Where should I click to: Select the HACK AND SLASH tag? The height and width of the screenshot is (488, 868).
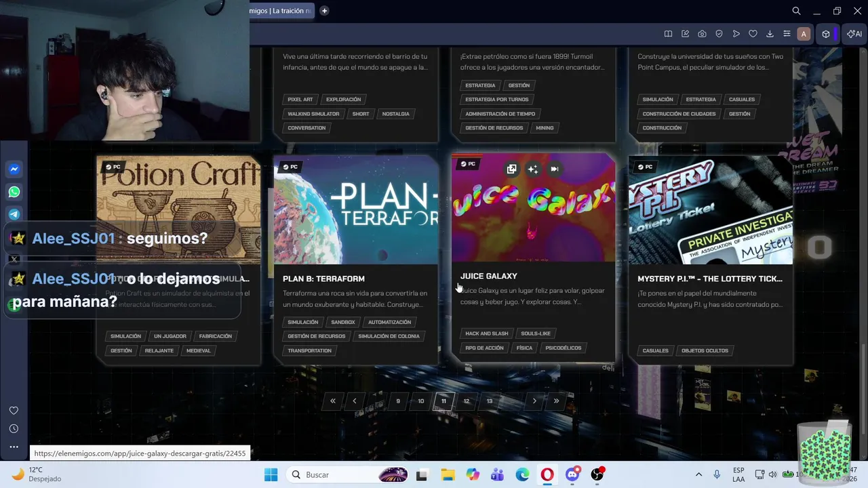click(487, 333)
